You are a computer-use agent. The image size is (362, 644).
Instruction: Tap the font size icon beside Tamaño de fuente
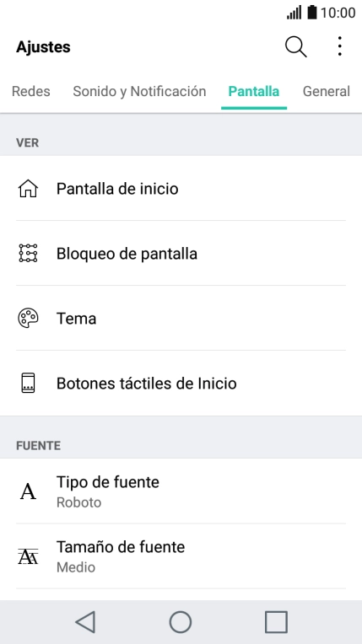[28, 556]
